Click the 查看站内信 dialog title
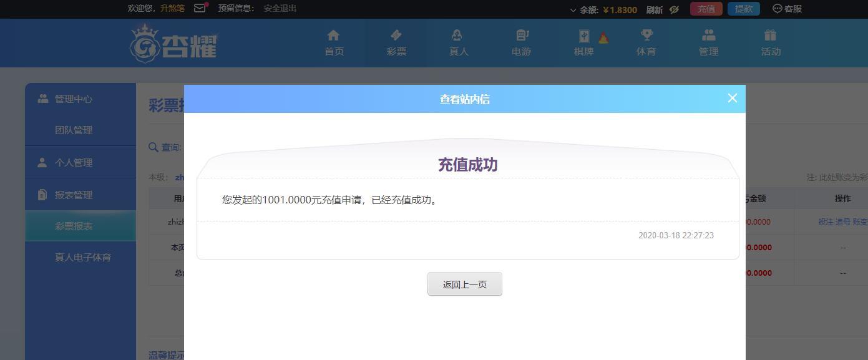Screen dimensions: 868x360 point(465,99)
